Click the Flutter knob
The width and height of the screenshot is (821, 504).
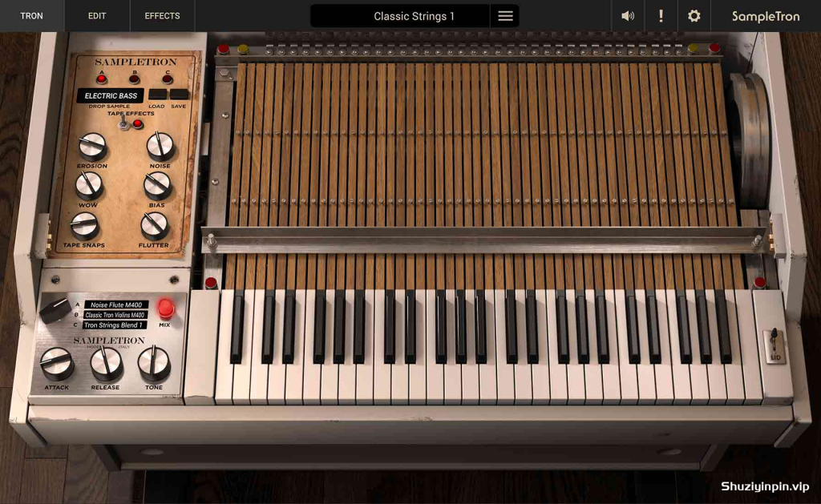coord(155,226)
